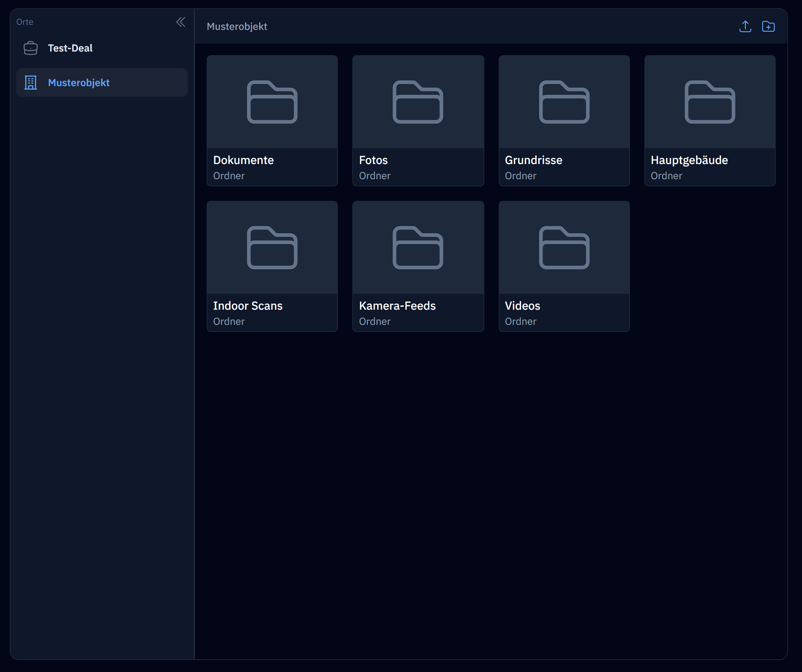Select the Musterobjekt sidebar entry

pos(79,83)
